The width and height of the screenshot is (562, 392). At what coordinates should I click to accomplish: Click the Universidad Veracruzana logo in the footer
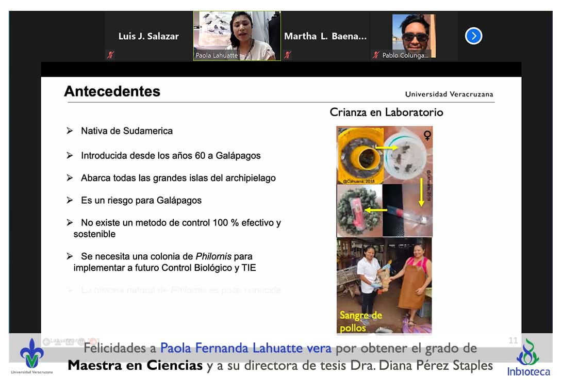(31, 356)
